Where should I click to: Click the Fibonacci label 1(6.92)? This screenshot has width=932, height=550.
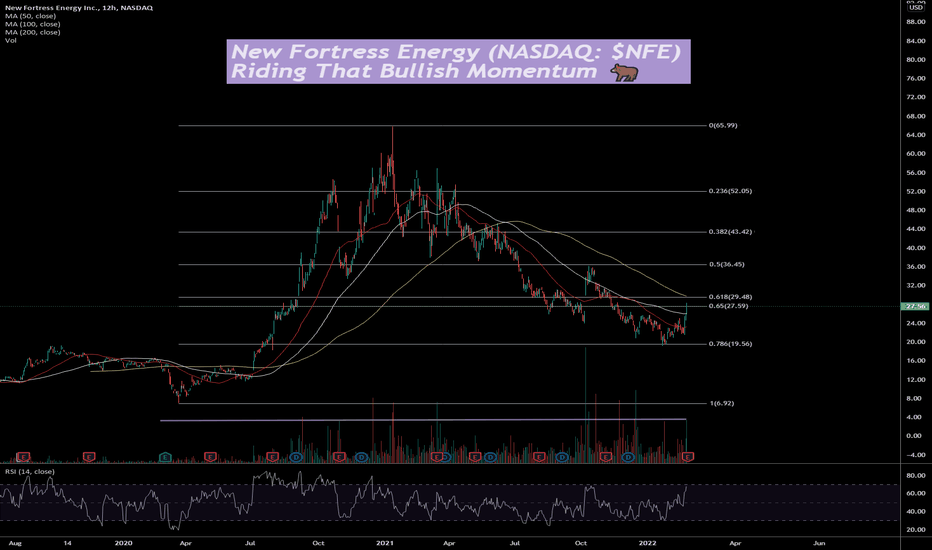pyautogui.click(x=722, y=403)
